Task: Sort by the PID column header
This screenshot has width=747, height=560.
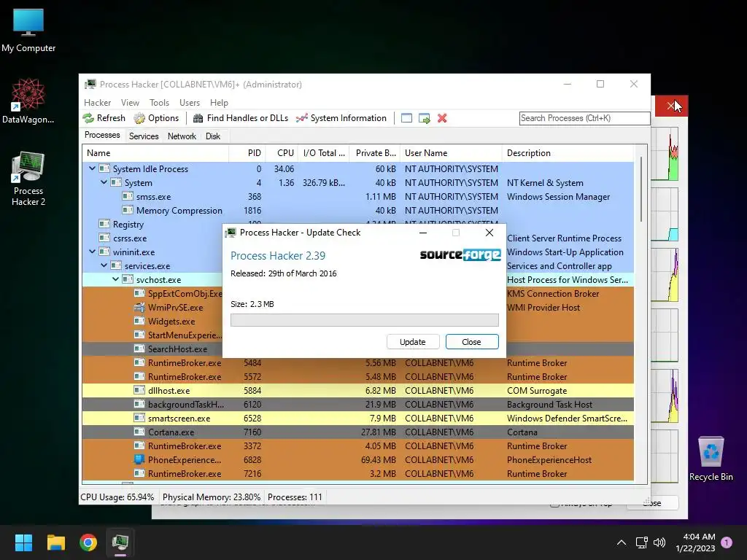Action: 247,153
